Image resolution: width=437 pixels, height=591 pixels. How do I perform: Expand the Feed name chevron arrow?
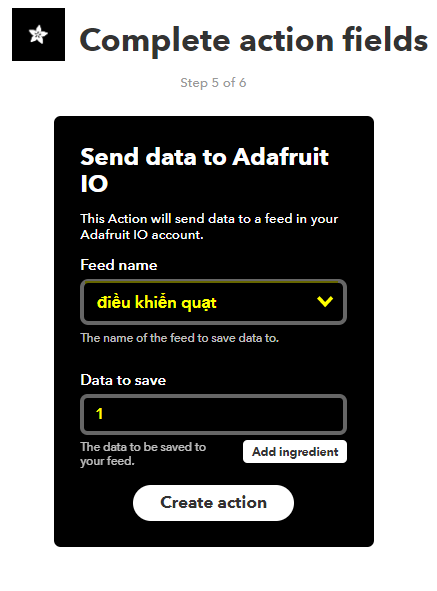[325, 301]
